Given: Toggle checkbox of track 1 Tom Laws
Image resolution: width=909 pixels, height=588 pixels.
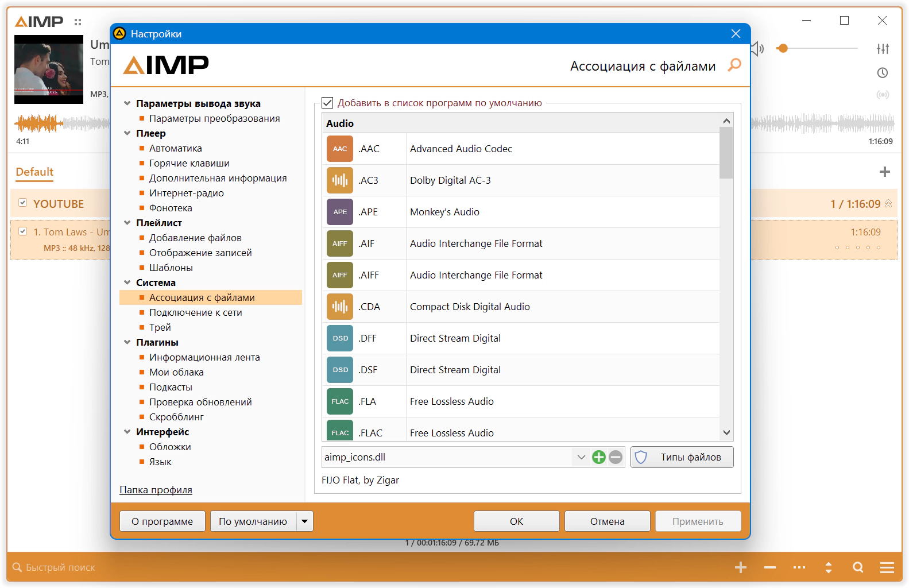Looking at the screenshot, I should 23,231.
